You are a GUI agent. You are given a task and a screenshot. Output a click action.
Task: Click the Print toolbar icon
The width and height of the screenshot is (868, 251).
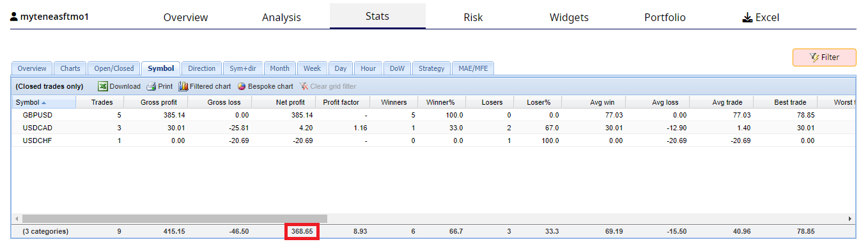(x=151, y=86)
